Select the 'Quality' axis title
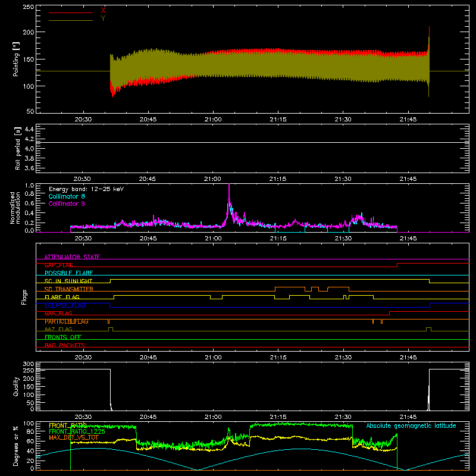The width and height of the screenshot is (476, 476). (x=16, y=386)
